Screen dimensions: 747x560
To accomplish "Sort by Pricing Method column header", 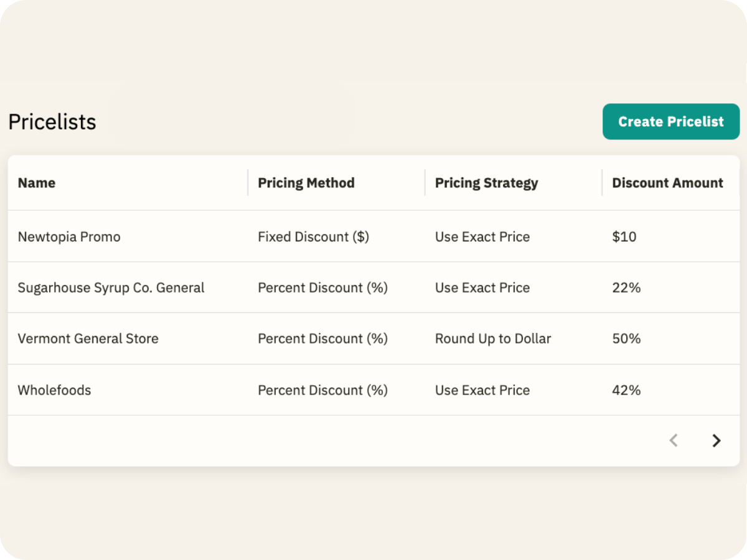I will [306, 183].
